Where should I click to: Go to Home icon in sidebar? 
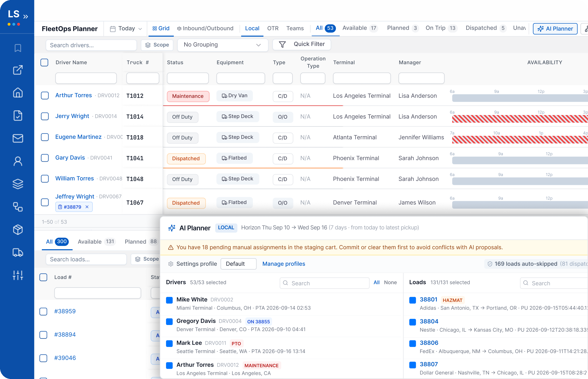(18, 92)
